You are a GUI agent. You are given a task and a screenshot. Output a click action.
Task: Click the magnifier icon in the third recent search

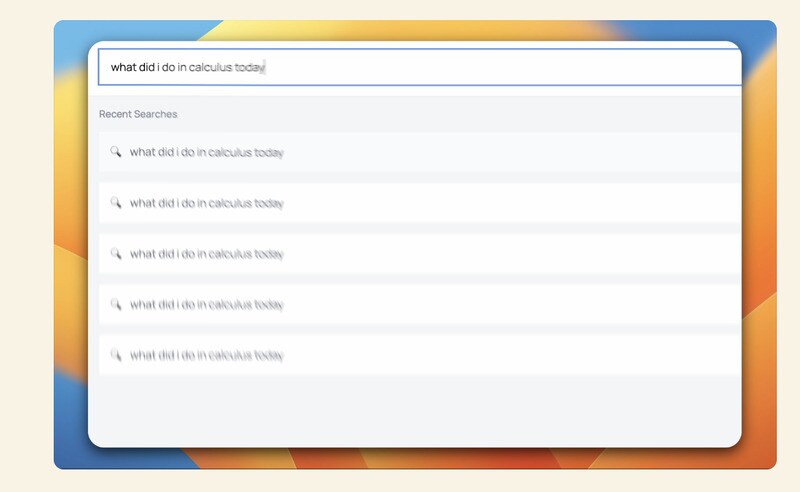click(x=116, y=254)
